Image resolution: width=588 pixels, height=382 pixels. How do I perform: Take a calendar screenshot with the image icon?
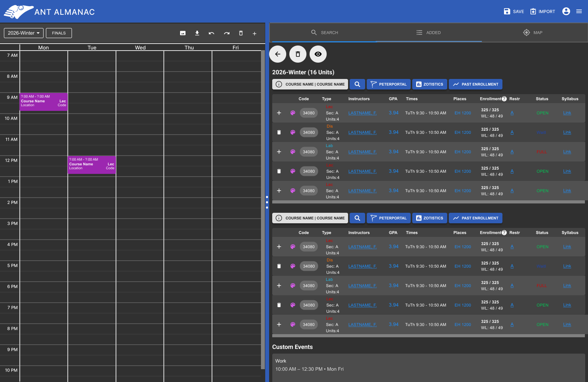(x=183, y=33)
